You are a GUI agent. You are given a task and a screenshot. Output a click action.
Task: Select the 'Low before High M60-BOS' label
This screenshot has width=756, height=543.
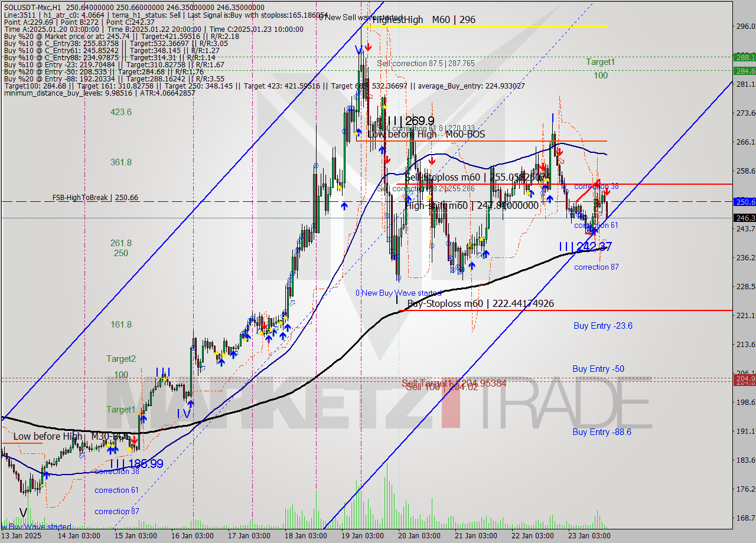[x=426, y=134]
